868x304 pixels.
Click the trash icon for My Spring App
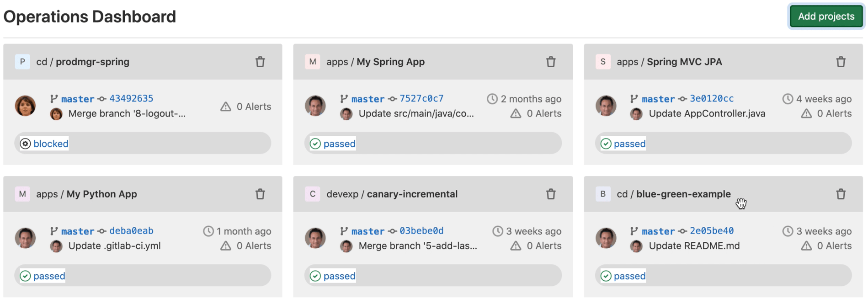point(551,61)
